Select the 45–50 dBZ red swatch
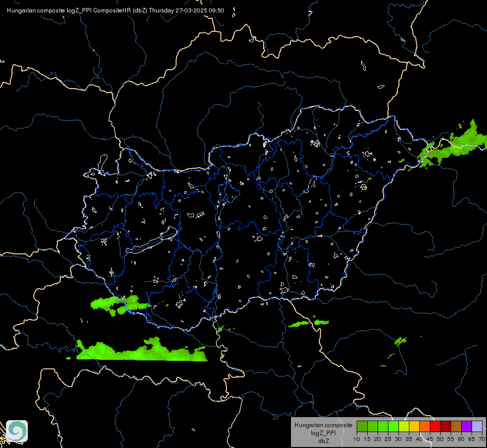487x448 pixels. click(x=435, y=426)
